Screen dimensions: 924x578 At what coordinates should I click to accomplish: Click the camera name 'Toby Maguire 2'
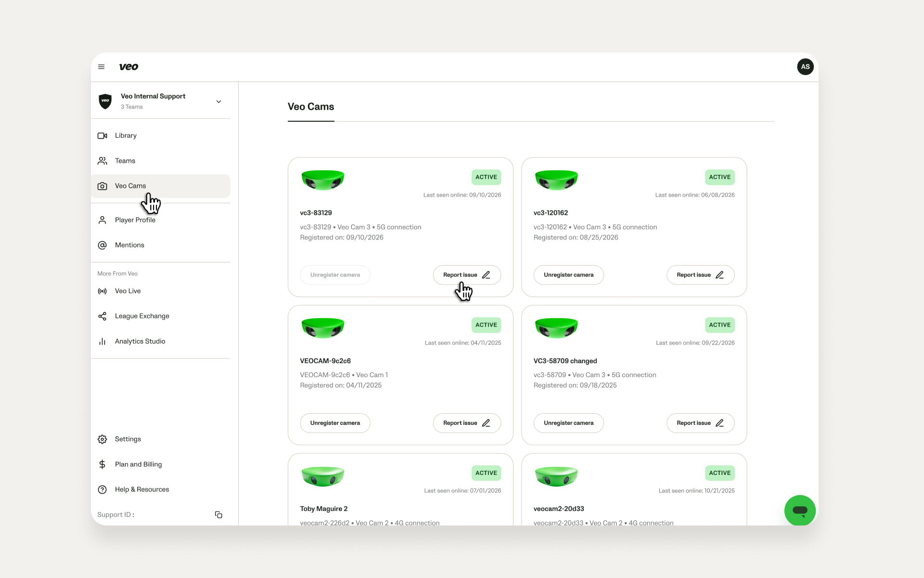(323, 509)
